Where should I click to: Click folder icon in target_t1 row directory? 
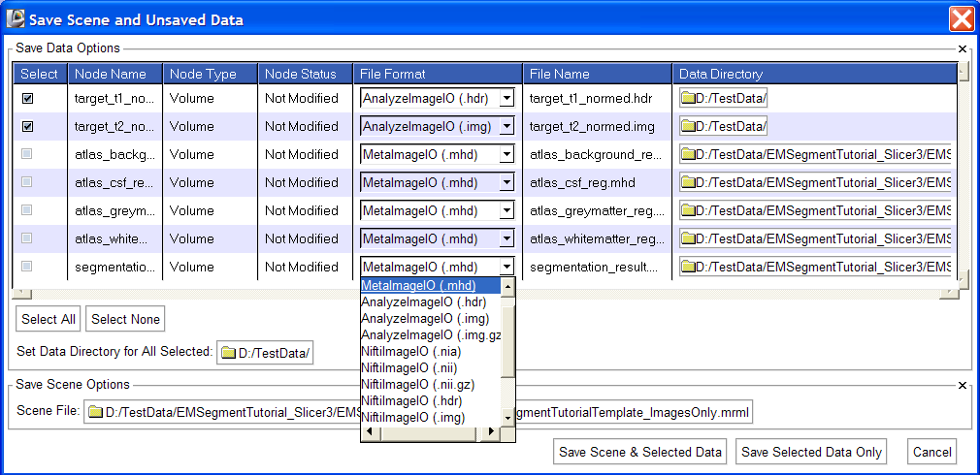689,98
